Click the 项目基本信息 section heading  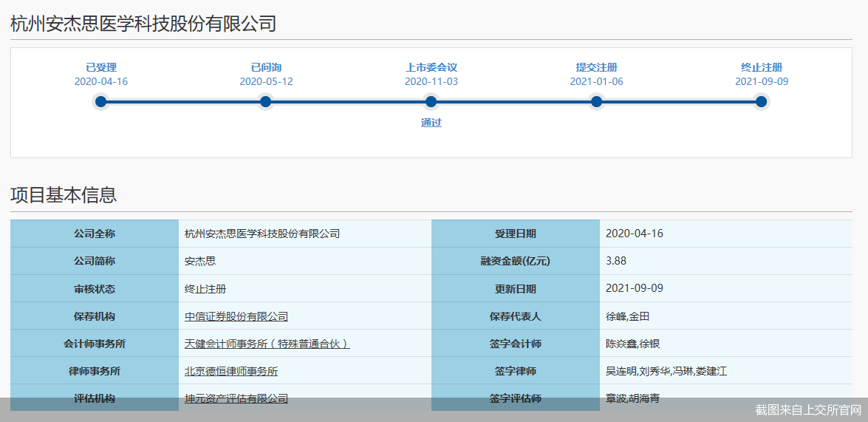tap(64, 195)
